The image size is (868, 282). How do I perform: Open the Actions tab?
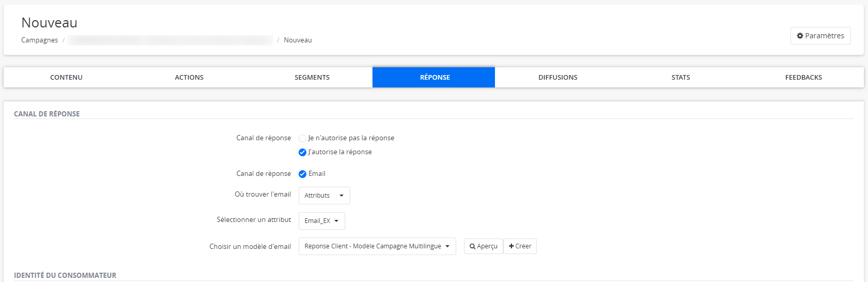[x=189, y=78]
